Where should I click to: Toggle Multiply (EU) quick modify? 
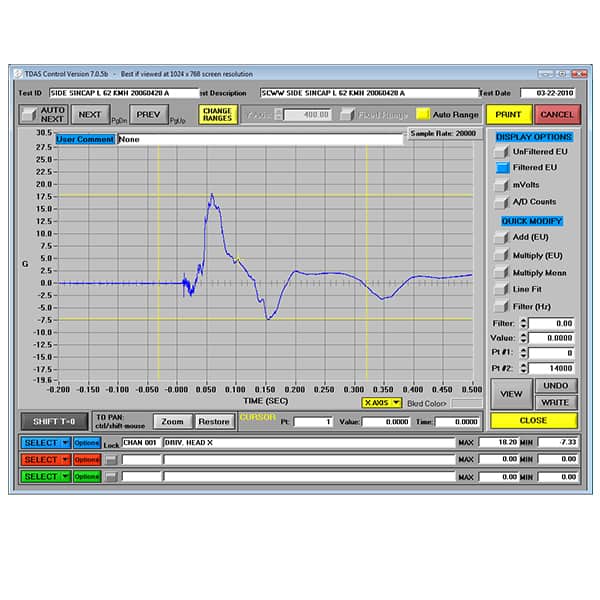tap(501, 255)
